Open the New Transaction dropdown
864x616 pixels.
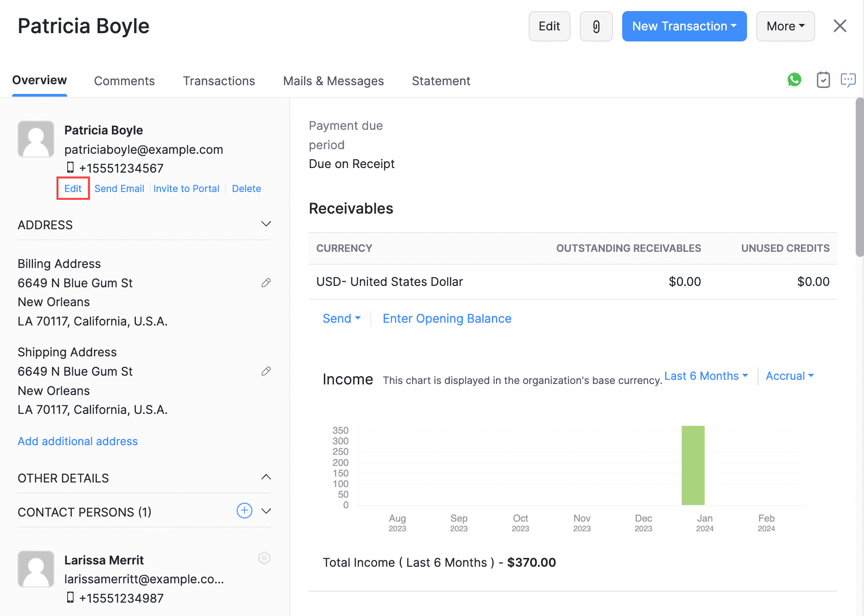click(684, 26)
